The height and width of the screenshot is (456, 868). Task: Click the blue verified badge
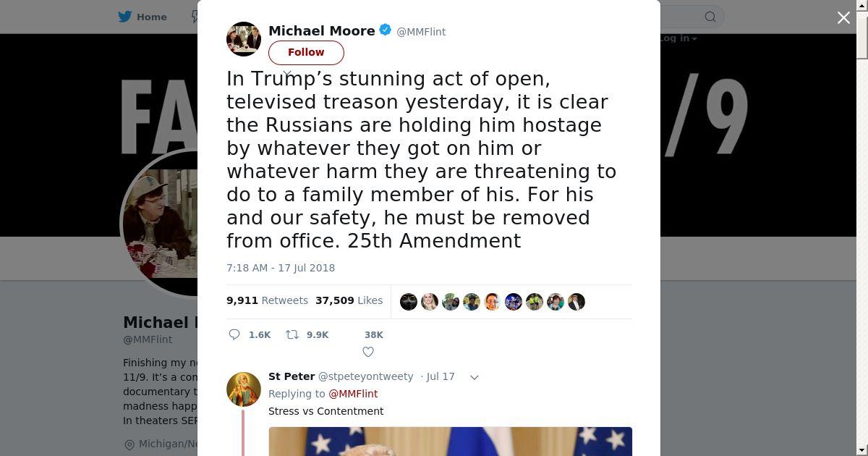(x=386, y=30)
